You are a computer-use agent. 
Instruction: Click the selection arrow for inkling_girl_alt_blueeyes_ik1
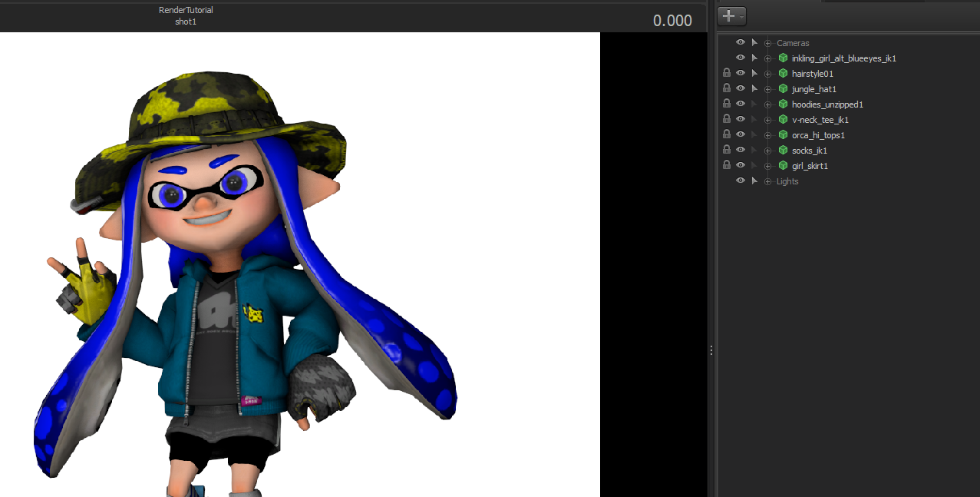coord(754,58)
